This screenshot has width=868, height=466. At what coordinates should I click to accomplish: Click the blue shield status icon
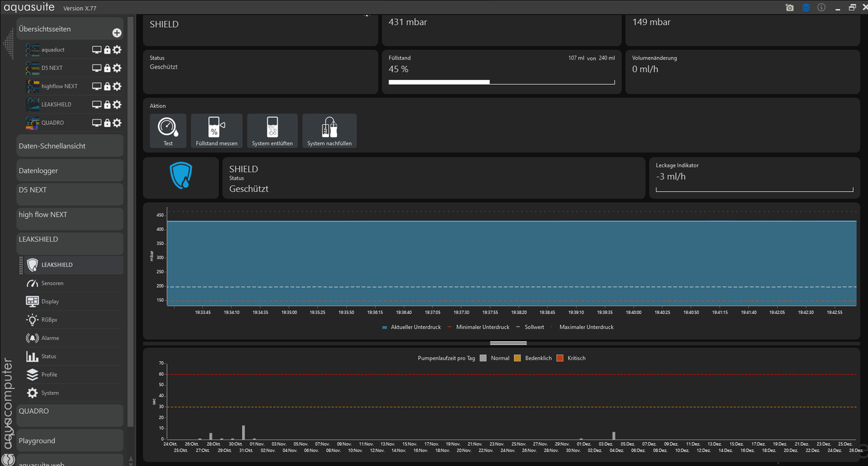[181, 176]
